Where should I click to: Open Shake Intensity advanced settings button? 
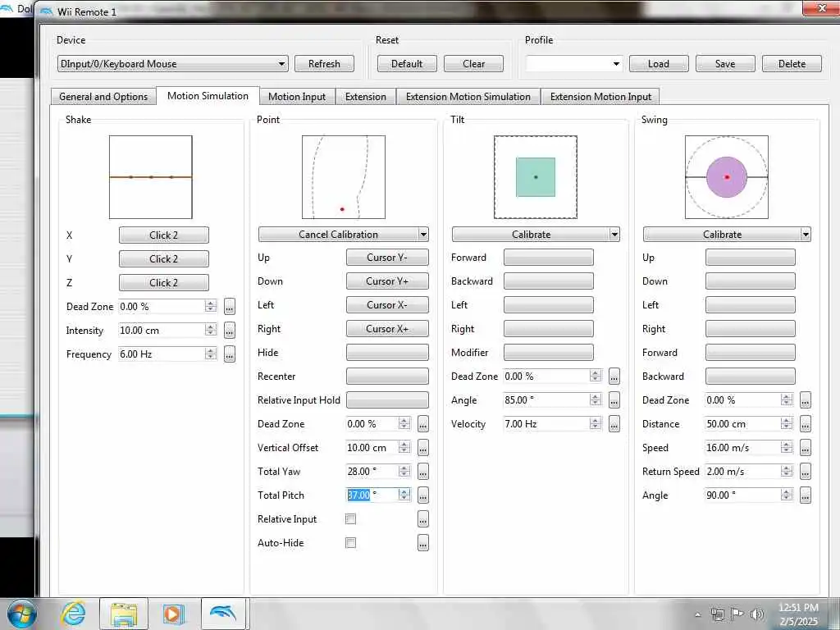point(230,331)
